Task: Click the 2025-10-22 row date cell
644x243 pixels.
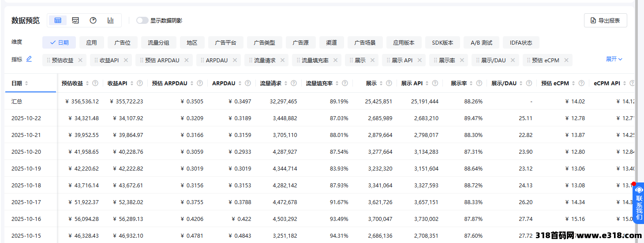Action: point(26,118)
